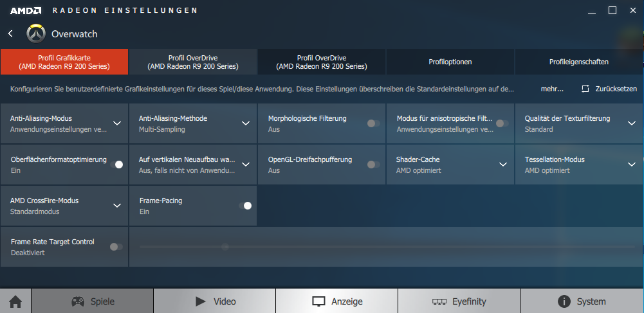The height and width of the screenshot is (313, 644).
Task: Click the Eyefinity multi-display icon
Action: (439, 301)
